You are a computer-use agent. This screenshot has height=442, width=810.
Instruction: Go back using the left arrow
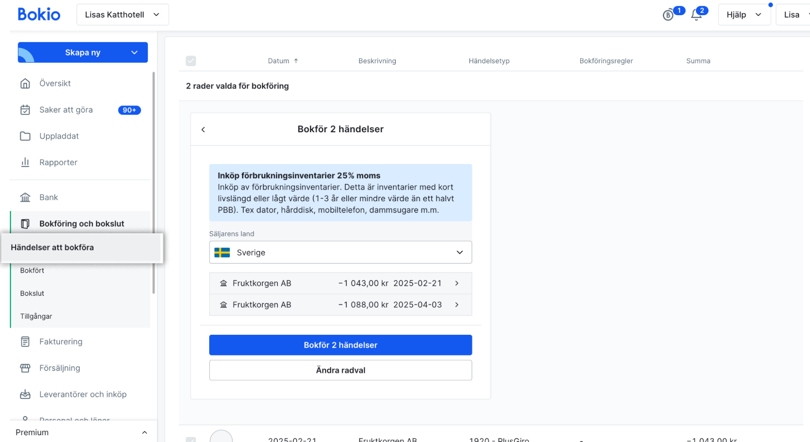(x=204, y=129)
